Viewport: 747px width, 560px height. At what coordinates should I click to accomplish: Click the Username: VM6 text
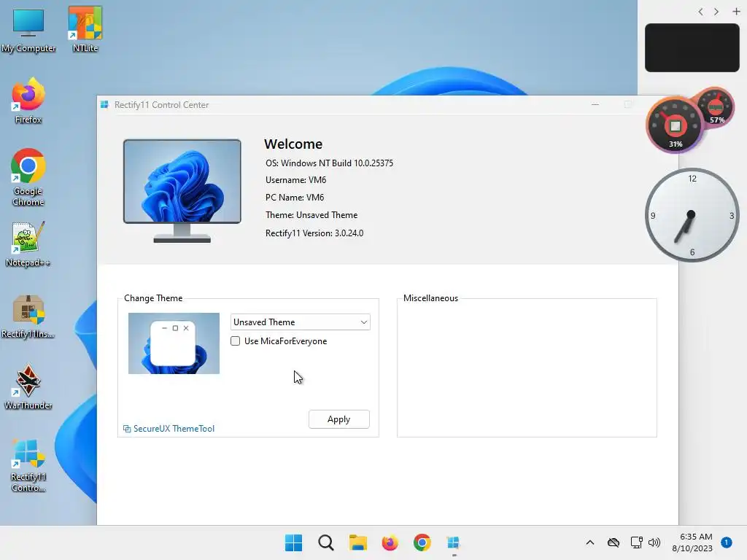point(296,179)
